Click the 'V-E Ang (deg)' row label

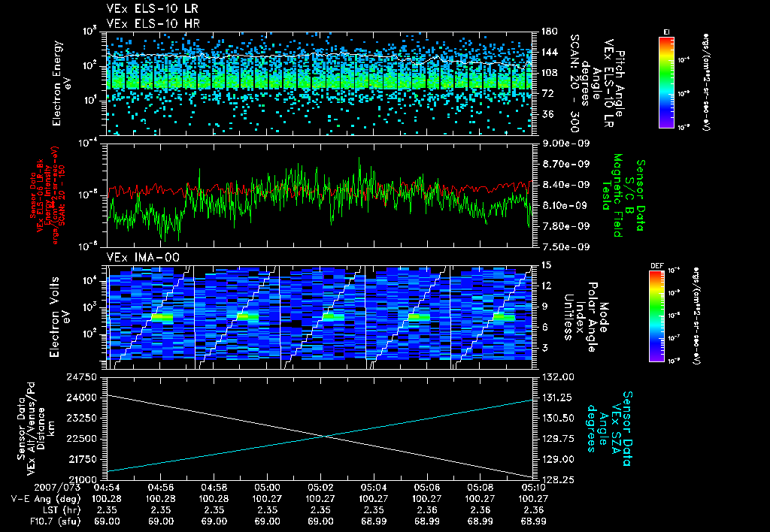tap(46, 499)
